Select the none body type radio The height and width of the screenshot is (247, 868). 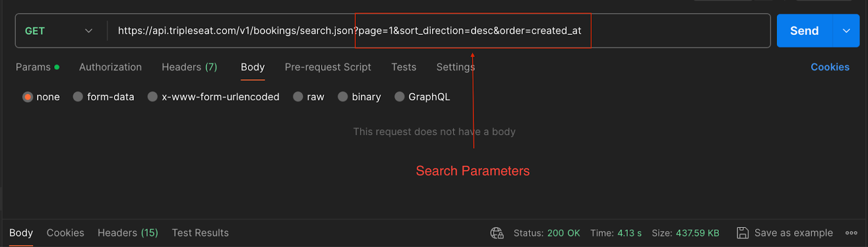pyautogui.click(x=28, y=97)
